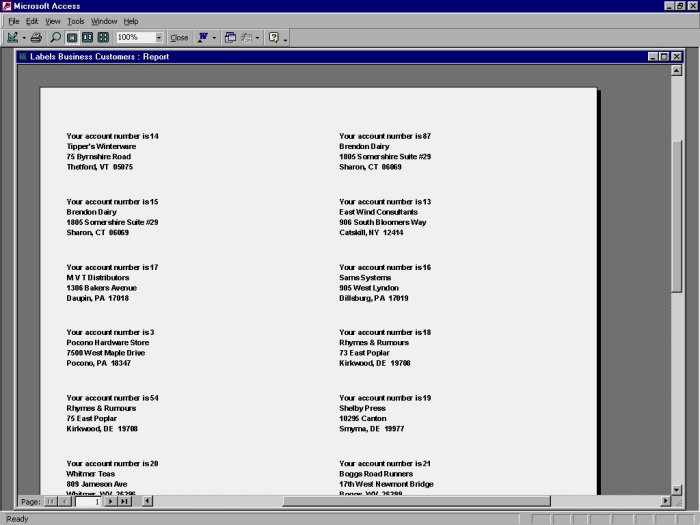This screenshot has width=700, height=525.
Task: Switch to Multiple Pages view
Action: coord(103,37)
